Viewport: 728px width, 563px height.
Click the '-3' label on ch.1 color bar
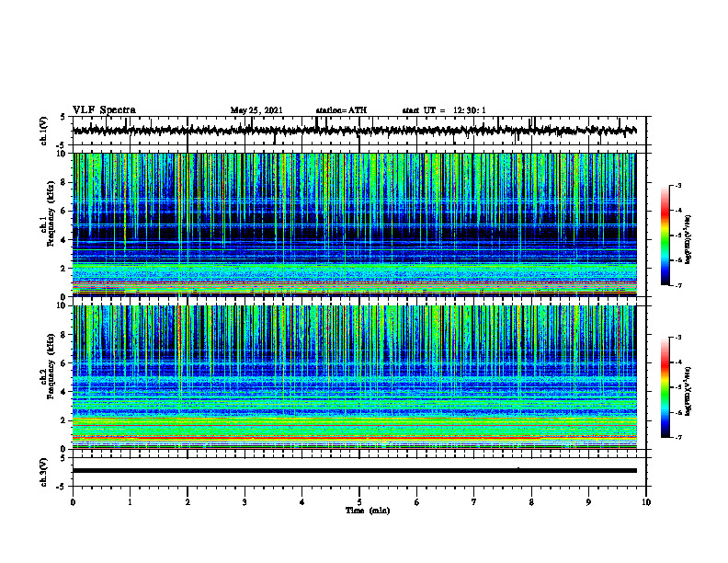(x=677, y=186)
